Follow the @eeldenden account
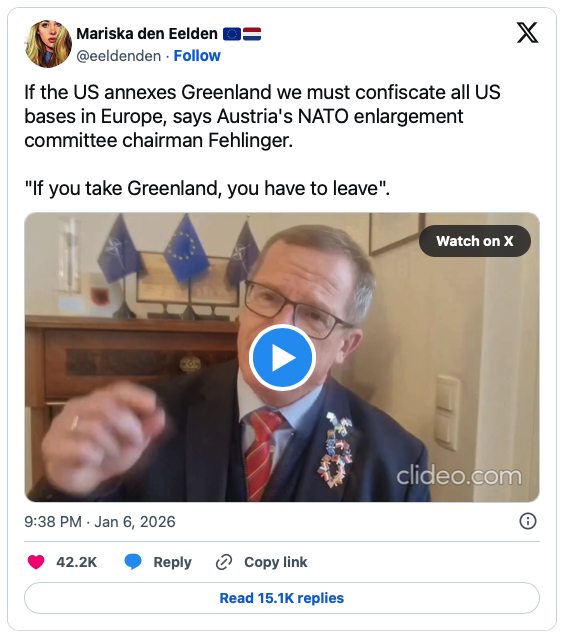 pos(197,56)
